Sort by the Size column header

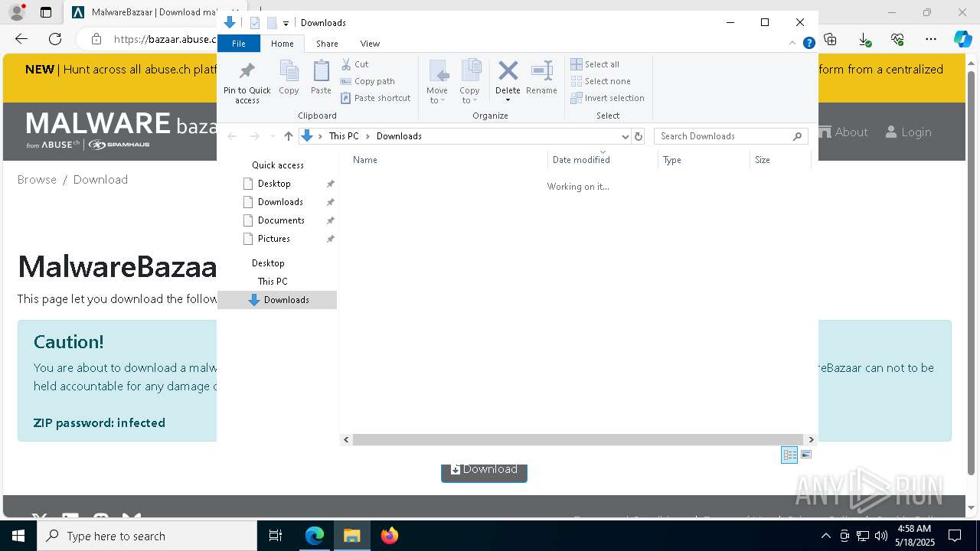coord(780,160)
